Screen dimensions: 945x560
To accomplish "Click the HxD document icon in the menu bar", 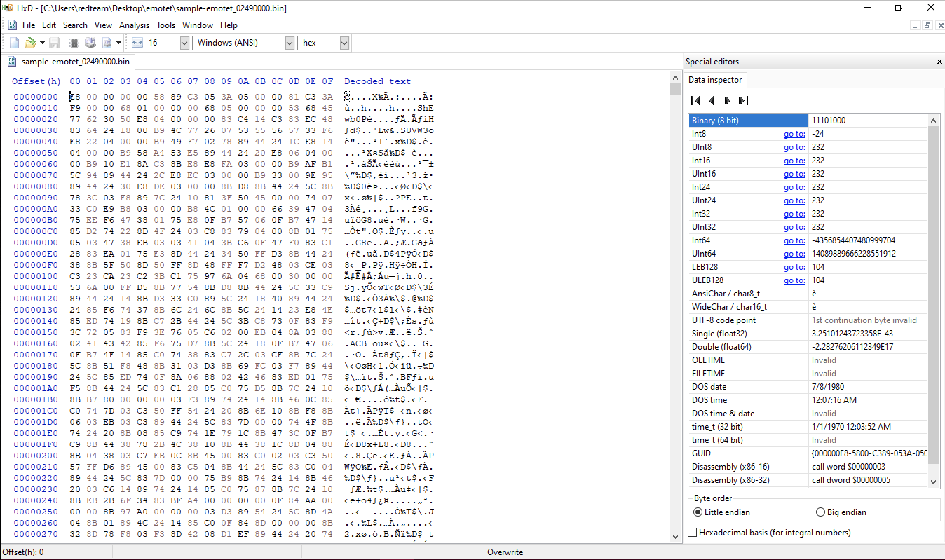I will click(x=13, y=25).
